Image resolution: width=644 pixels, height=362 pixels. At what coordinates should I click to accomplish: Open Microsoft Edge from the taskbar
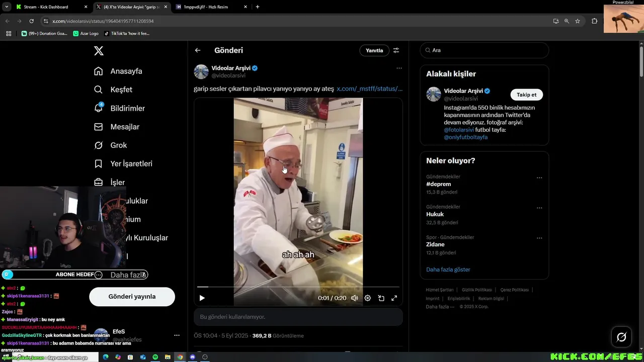click(x=106, y=357)
